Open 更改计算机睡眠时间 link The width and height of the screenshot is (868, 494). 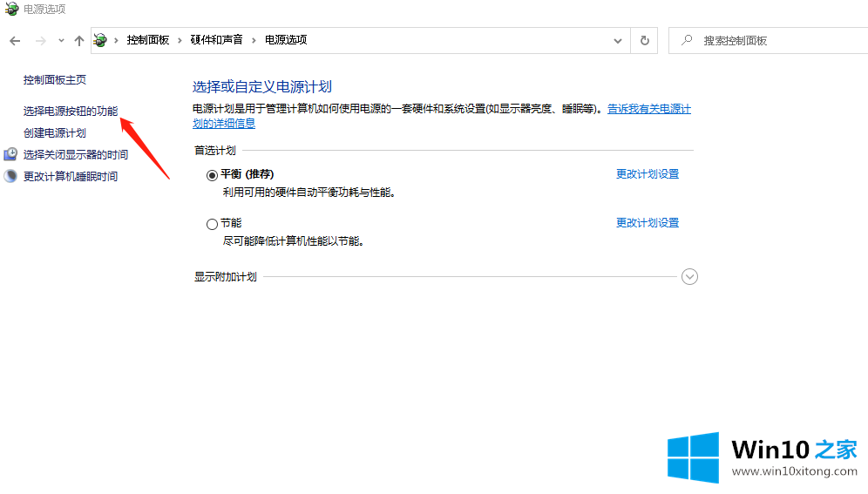coord(71,177)
